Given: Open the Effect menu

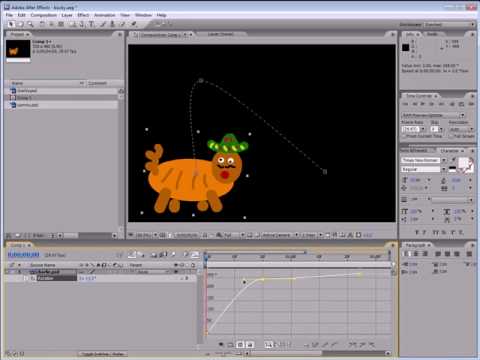Looking at the screenshot, I should (x=83, y=15).
